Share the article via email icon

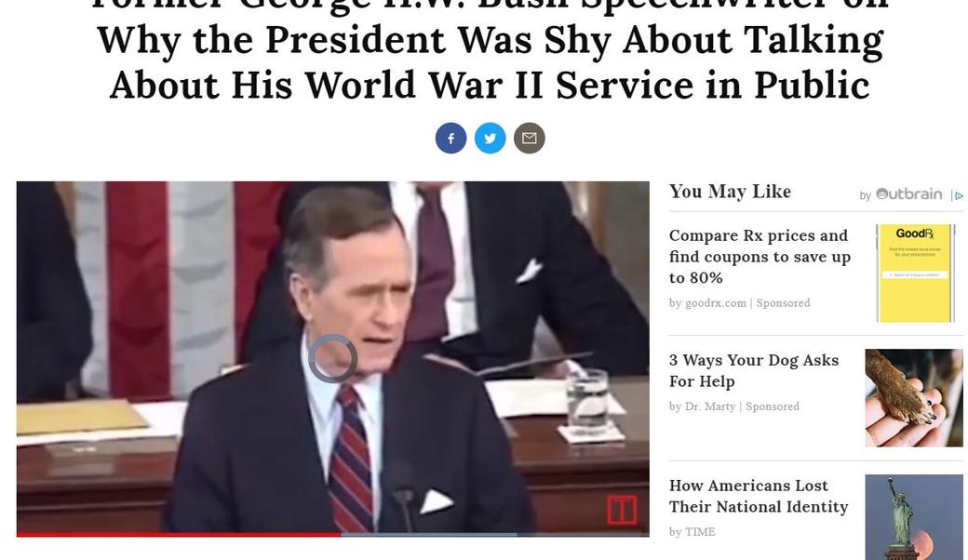[x=529, y=139]
